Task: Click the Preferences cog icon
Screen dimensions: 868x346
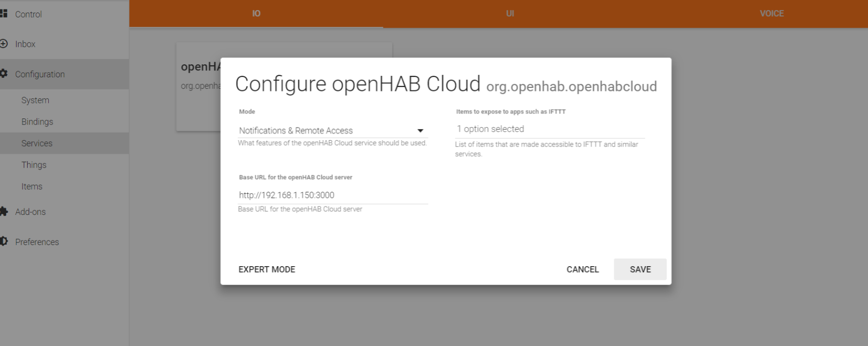Action: coord(4,242)
